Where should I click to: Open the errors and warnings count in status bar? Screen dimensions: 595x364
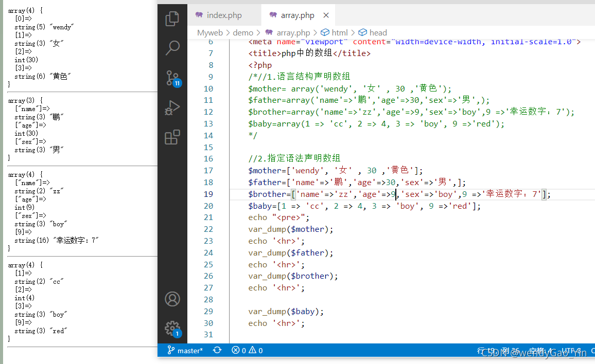(247, 350)
